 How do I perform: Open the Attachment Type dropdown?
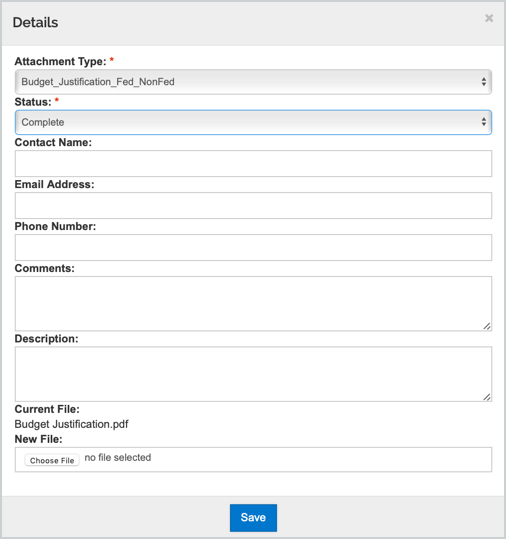(x=253, y=82)
